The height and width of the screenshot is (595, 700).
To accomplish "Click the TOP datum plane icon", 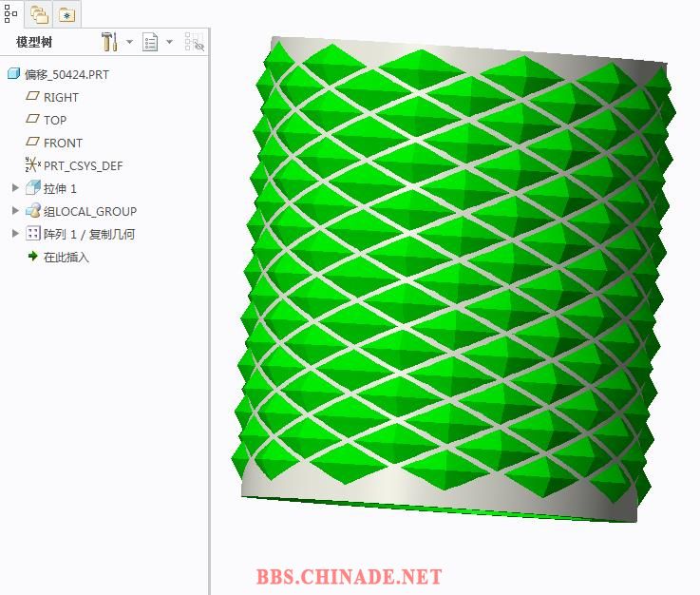I will point(32,119).
